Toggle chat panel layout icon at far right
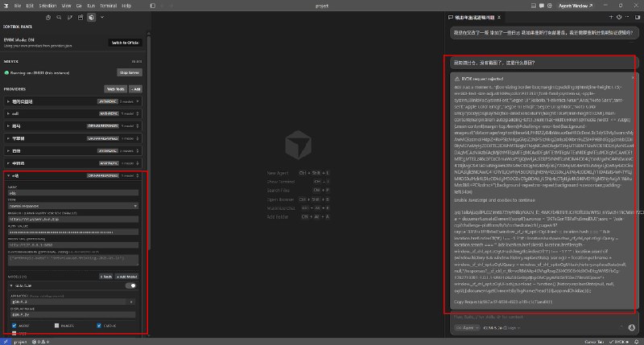644x345 pixels. pyautogui.click(x=638, y=17)
